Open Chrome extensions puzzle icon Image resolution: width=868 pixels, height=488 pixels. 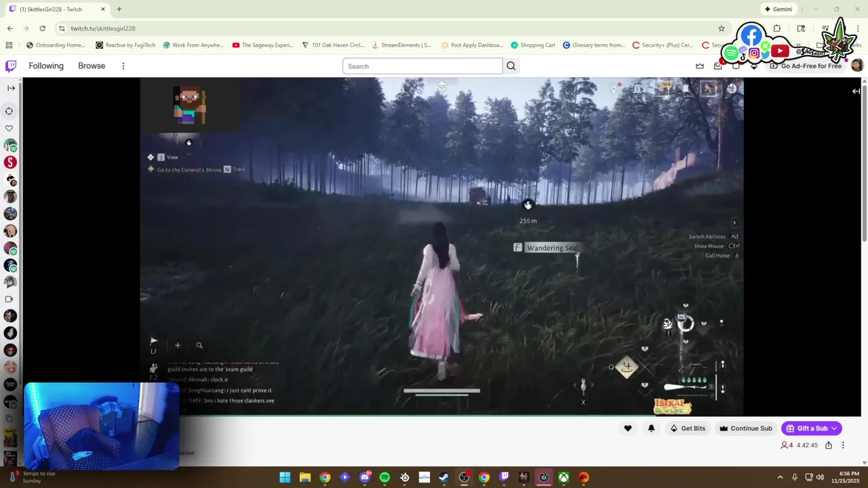(x=777, y=28)
